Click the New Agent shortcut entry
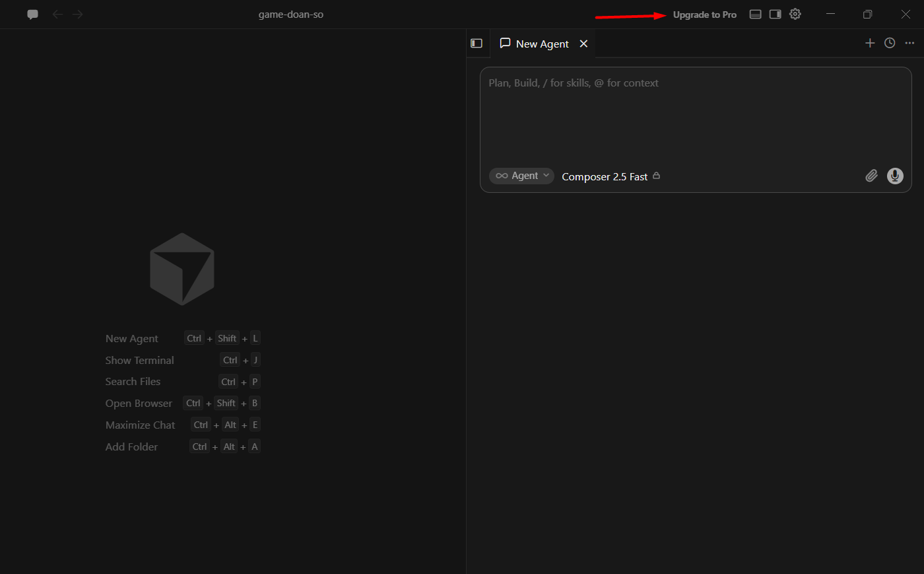This screenshot has height=574, width=924. (x=182, y=338)
